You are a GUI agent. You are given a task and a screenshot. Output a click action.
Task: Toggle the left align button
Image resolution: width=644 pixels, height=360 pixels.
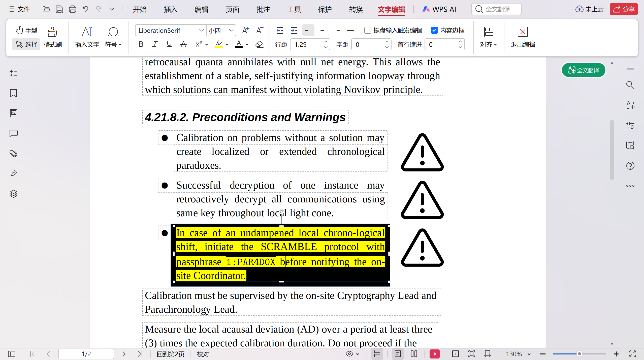click(x=308, y=30)
